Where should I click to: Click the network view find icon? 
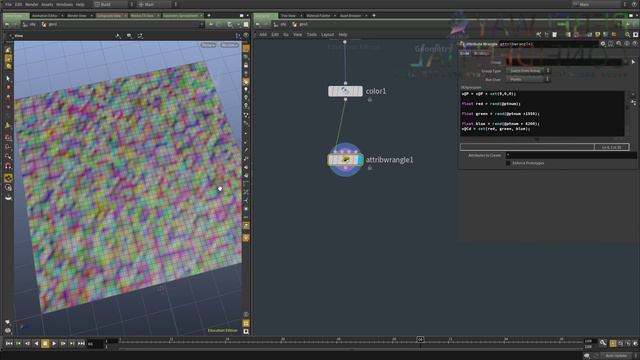click(x=627, y=35)
